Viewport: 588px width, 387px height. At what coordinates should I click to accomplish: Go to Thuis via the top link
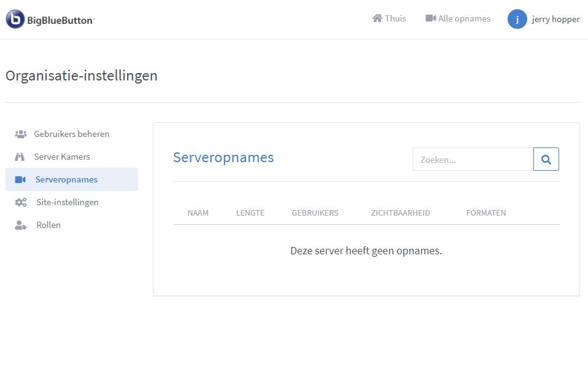click(395, 18)
